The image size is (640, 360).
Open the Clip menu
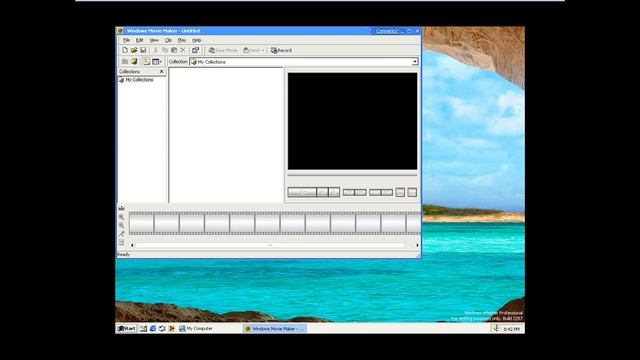click(168, 40)
